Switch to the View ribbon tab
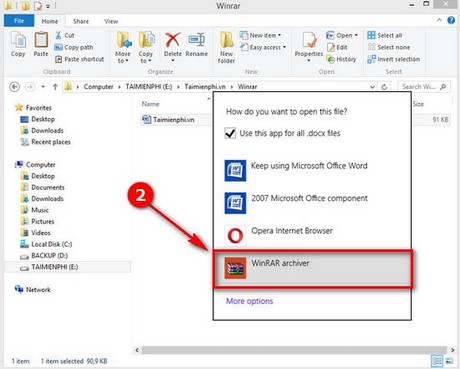 point(111,21)
